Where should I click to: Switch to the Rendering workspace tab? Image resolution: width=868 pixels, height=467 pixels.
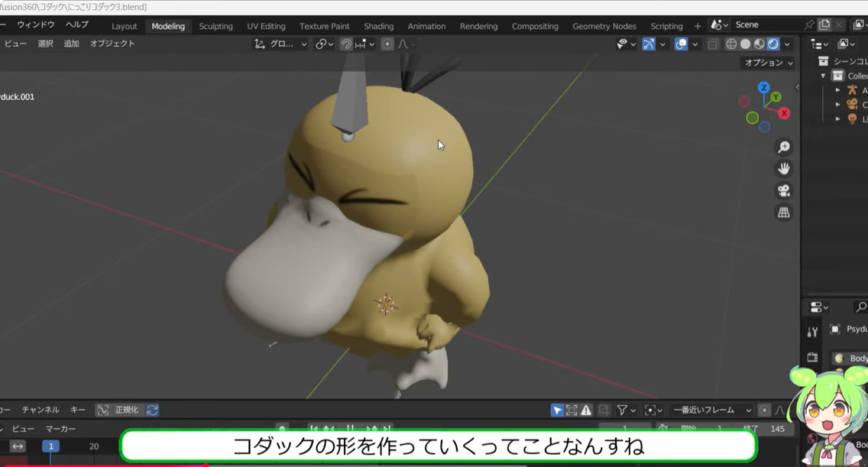coord(478,26)
